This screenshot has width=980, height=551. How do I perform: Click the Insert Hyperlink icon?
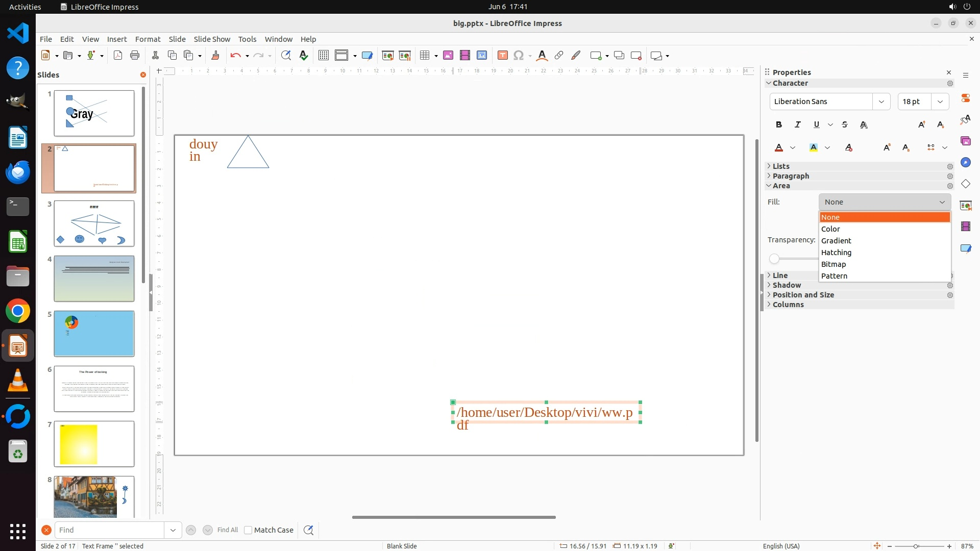[559, 56]
